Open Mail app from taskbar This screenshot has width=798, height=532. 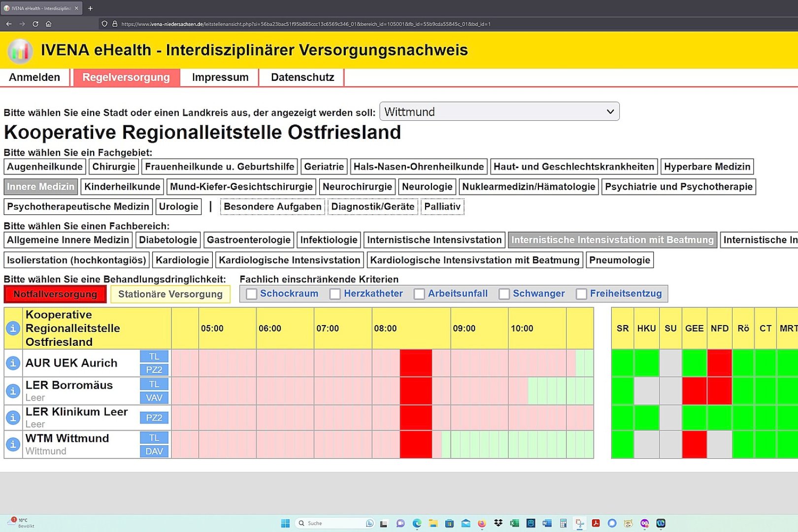(465, 523)
